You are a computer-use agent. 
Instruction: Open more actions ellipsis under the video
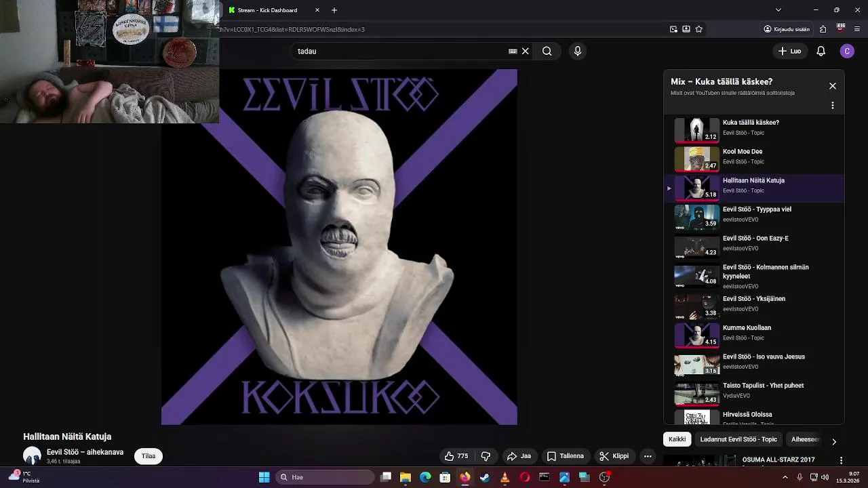[x=648, y=456]
